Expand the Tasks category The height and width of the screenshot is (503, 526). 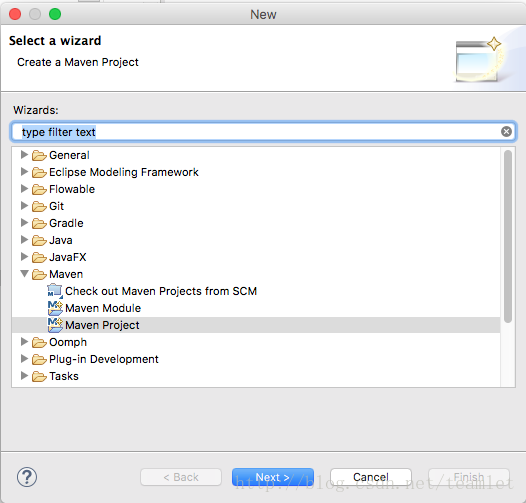pyautogui.click(x=24, y=376)
